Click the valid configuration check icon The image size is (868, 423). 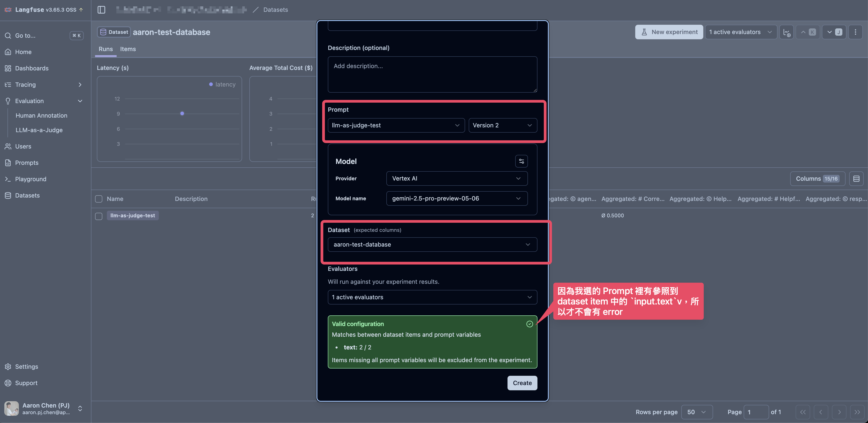click(x=529, y=324)
